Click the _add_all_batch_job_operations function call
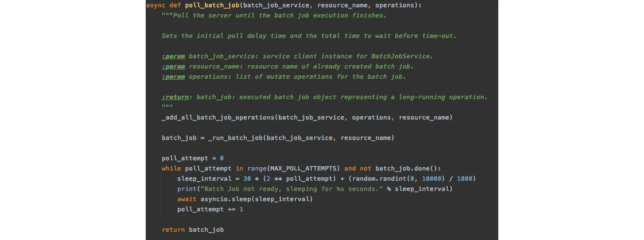This screenshot has height=240, width=644. pyautogui.click(x=218, y=118)
